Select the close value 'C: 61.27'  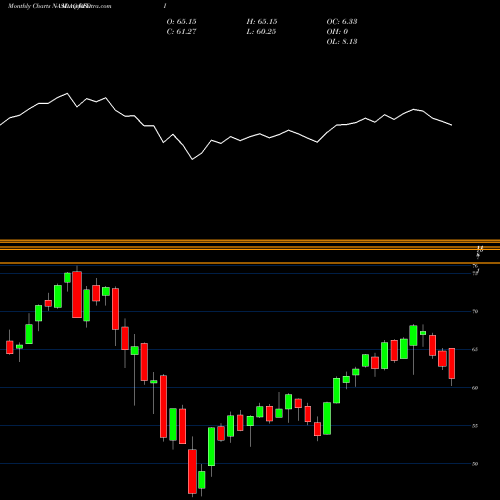(181, 31)
